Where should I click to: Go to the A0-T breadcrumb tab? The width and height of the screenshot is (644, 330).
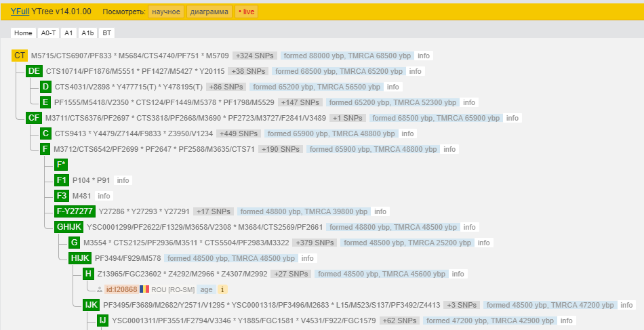(x=48, y=33)
